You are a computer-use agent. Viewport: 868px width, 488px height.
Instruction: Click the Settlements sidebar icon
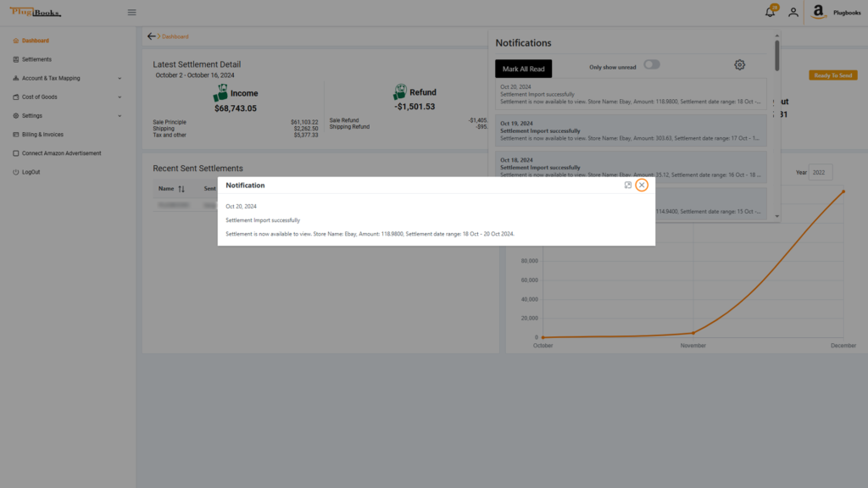click(x=15, y=60)
